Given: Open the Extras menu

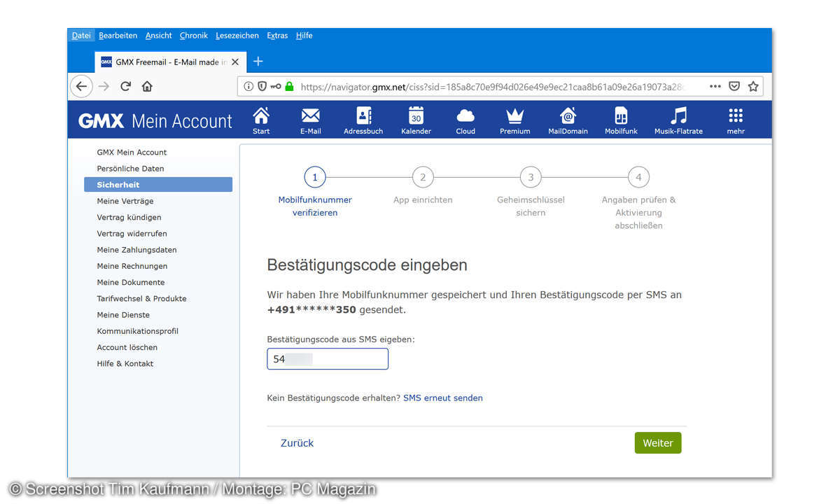Looking at the screenshot, I should [x=277, y=36].
